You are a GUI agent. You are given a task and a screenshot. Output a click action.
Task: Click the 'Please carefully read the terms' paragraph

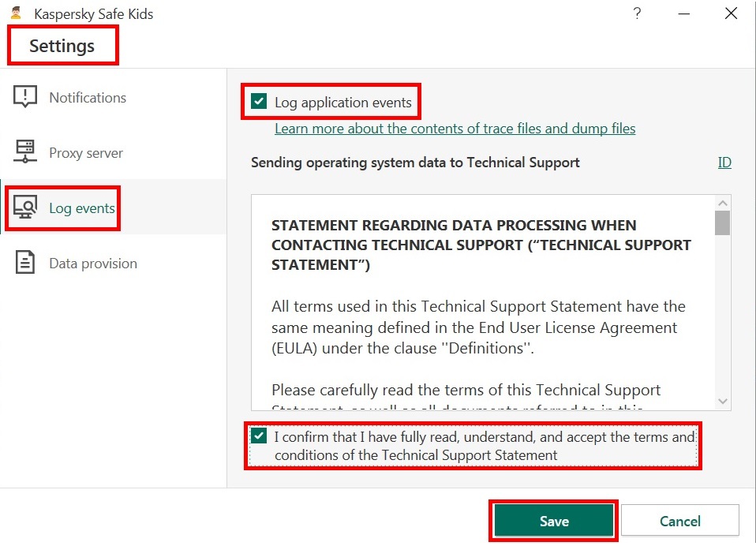pyautogui.click(x=466, y=395)
